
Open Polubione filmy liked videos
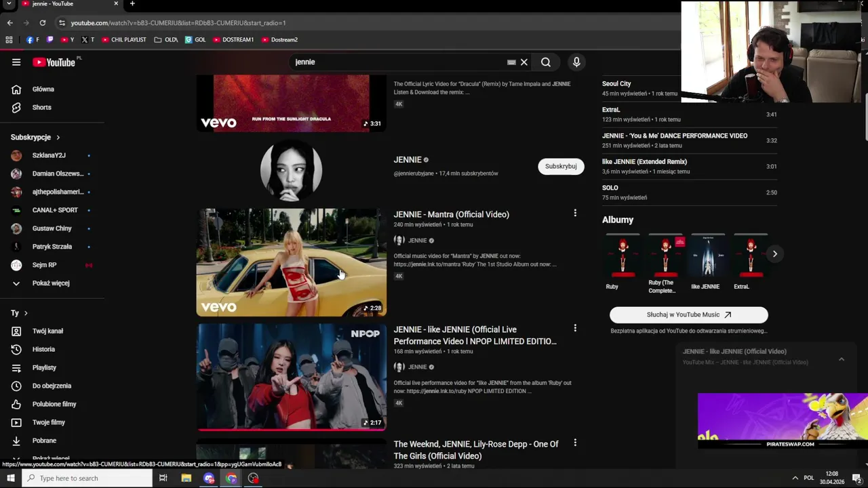tap(54, 405)
